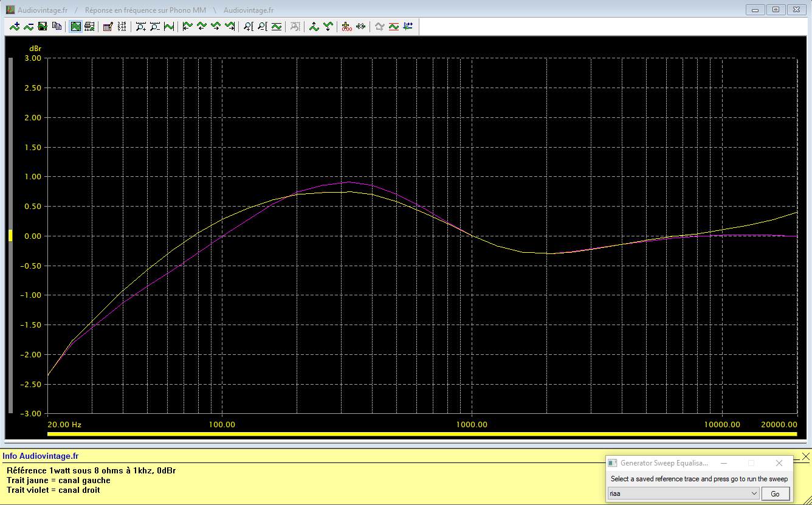Image resolution: width=812 pixels, height=505 pixels.
Task: Click the cursor to peak up-arrow icon
Action: (314, 27)
